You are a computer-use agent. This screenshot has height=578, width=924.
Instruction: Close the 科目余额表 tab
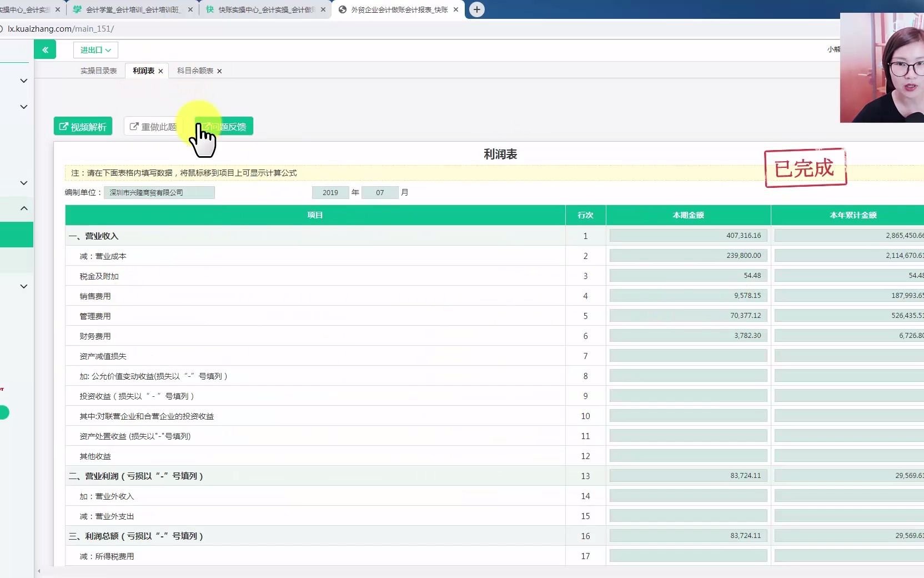[x=219, y=71]
